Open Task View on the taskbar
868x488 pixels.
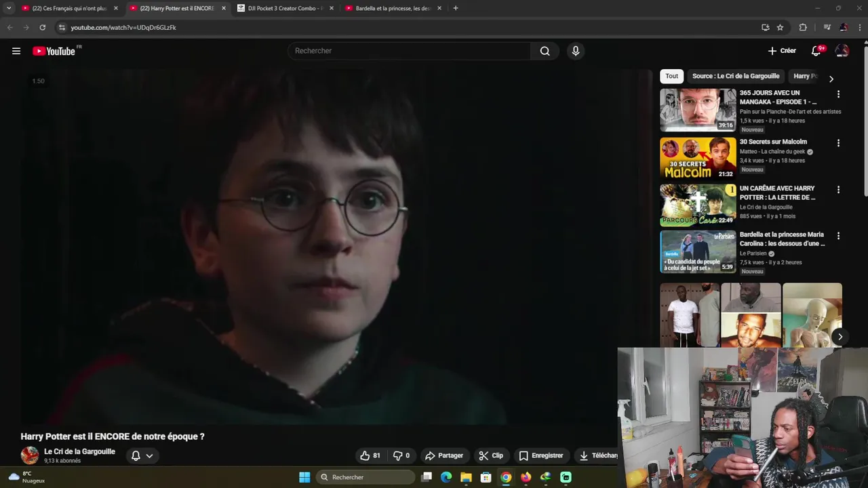[x=427, y=477]
